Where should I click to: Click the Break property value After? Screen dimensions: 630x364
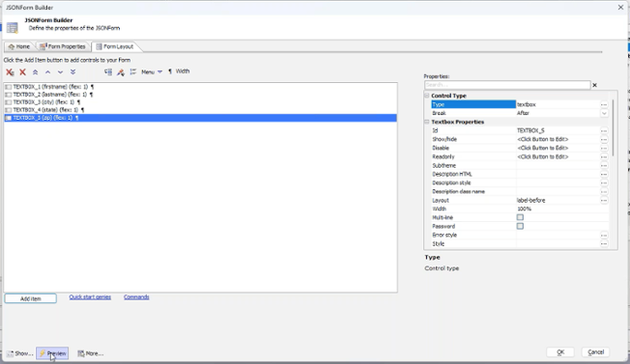pyautogui.click(x=523, y=113)
